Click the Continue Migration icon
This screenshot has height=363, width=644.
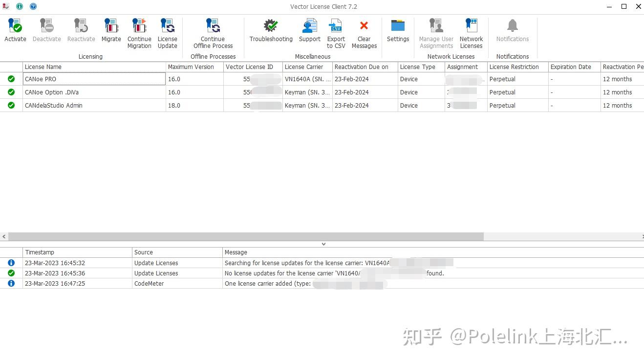pos(139,29)
